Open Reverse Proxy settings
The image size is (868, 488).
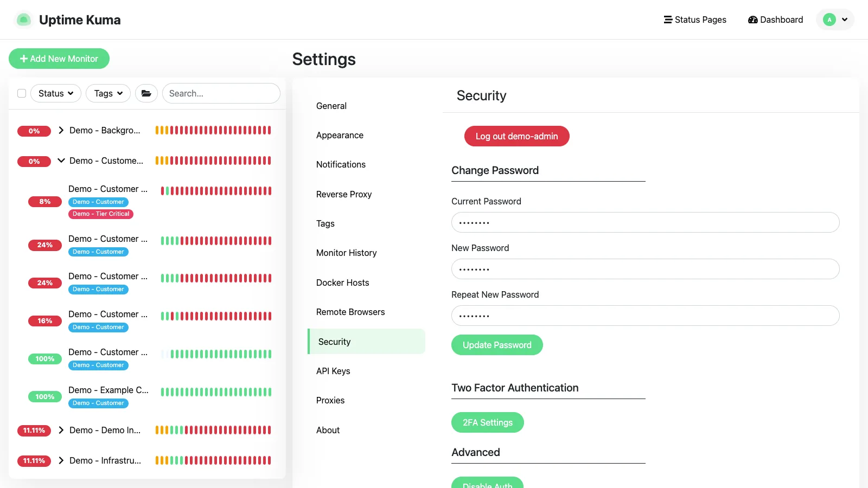coord(366,194)
